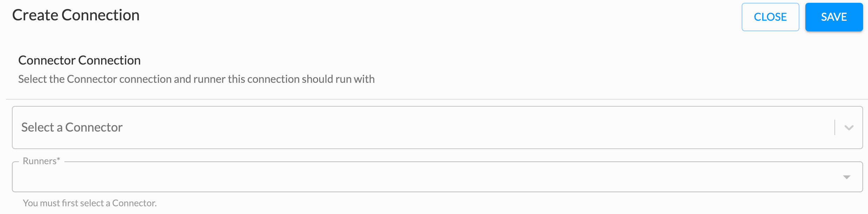868x214 pixels.
Task: Expand connector list using chevron icon
Action: [x=849, y=128]
